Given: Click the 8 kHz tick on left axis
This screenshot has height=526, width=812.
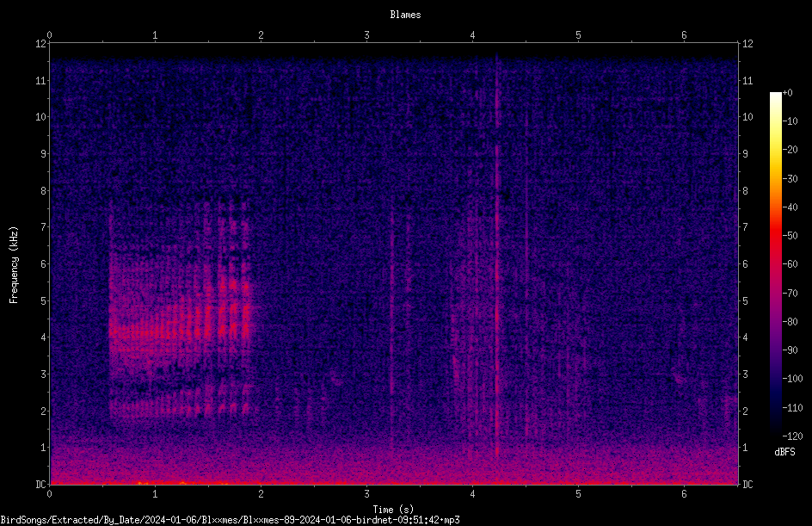Looking at the screenshot, I should pos(43,190).
